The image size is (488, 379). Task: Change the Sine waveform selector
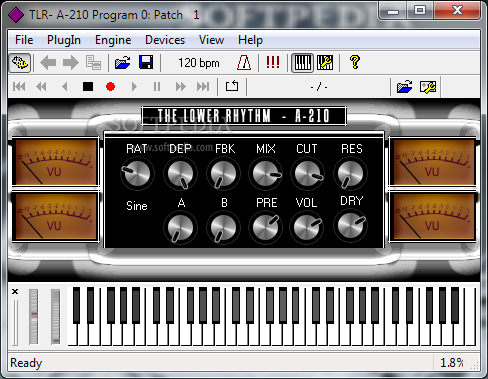[x=137, y=206]
